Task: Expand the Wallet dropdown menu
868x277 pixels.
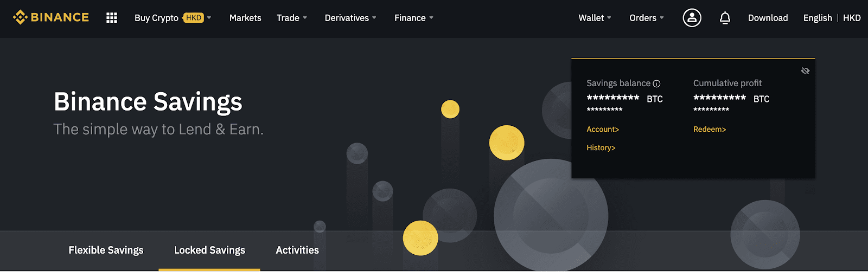Action: pos(595,18)
